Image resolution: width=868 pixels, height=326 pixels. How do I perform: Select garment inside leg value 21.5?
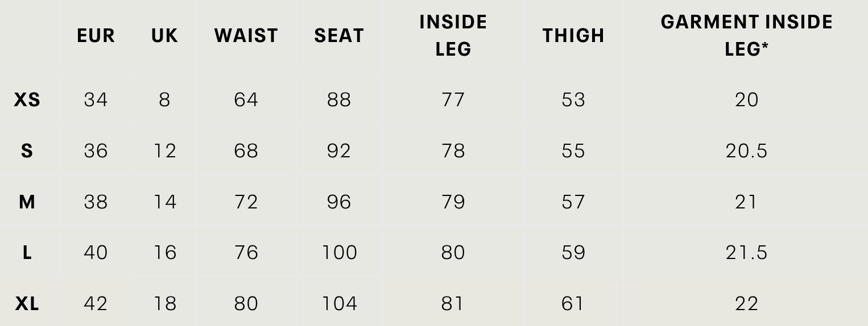click(x=746, y=253)
